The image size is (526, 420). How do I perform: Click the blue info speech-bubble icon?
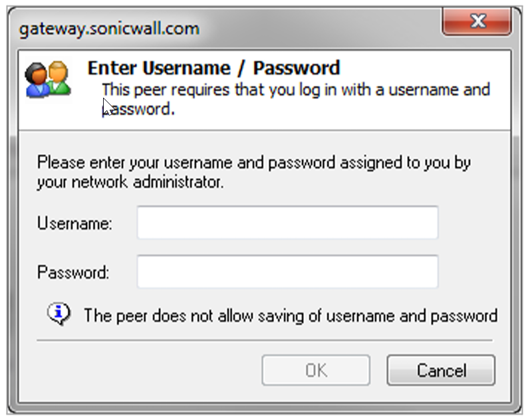tap(59, 312)
